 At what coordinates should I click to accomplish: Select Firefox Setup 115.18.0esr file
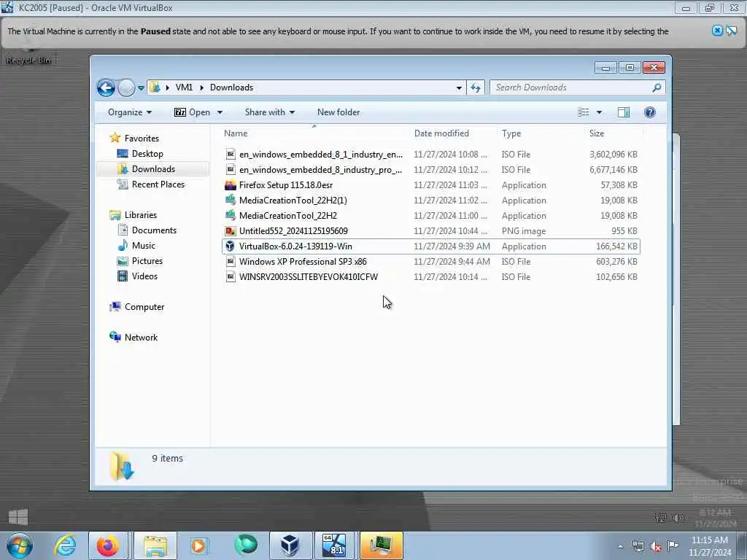430,184
